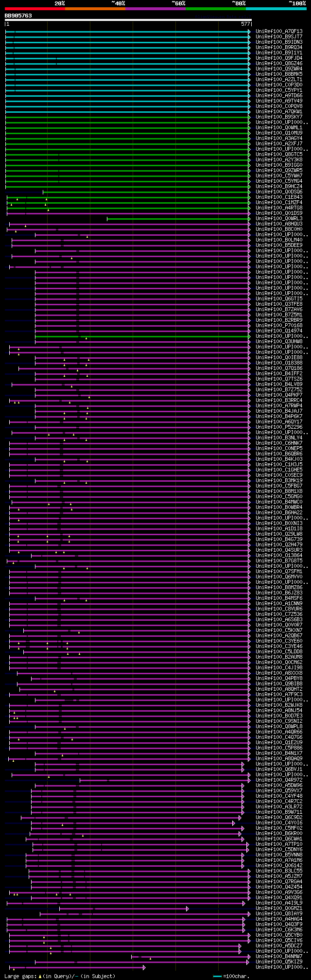The height and width of the screenshot is (980, 311).
Task: Select hit label UniRef100_Q0GMZ1
Action: tap(279, 909)
